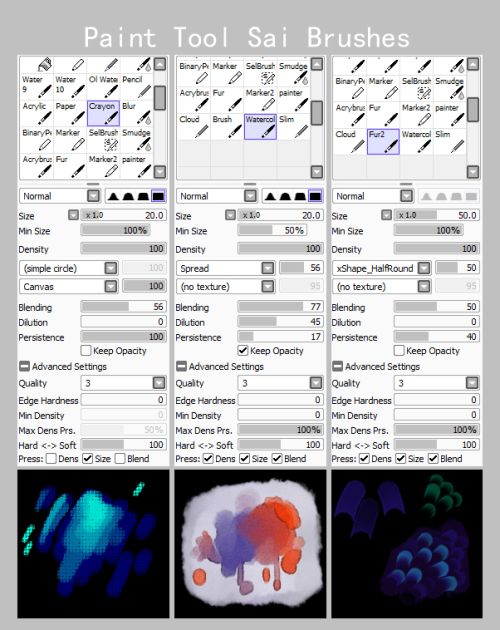Select the Oil Water brush in left panel
The width and height of the screenshot is (500, 630).
pyautogui.click(x=103, y=86)
